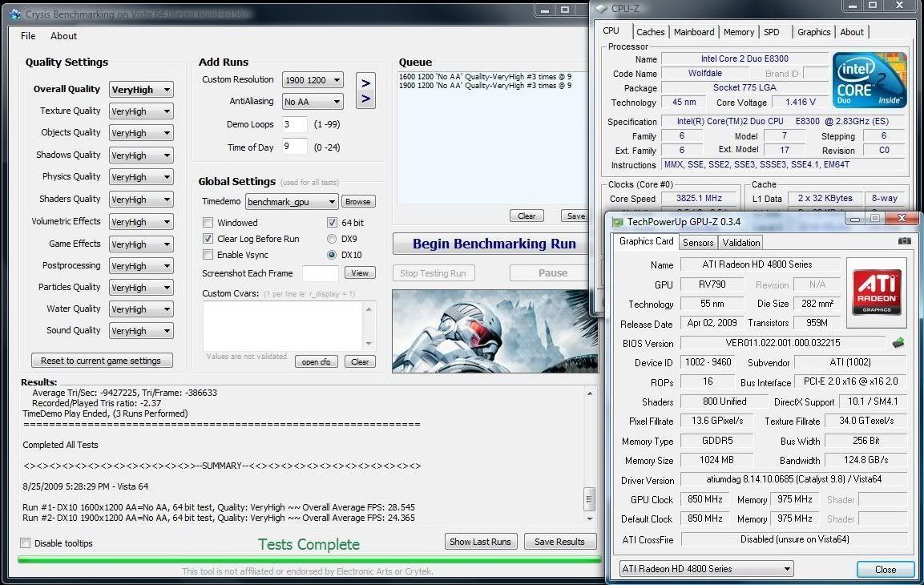Click the Custom Cvars text area
The height and width of the screenshot is (585, 924).
[x=283, y=326]
